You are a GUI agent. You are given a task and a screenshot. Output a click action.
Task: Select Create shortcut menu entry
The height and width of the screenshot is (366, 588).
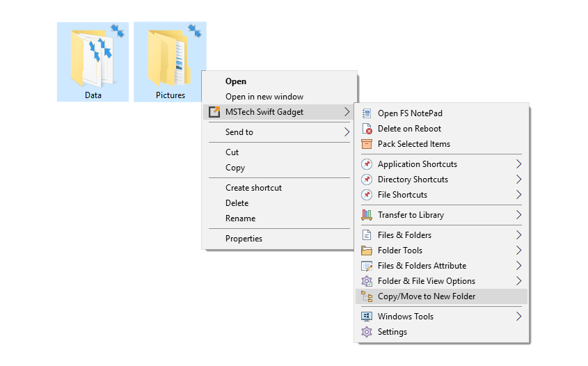click(253, 188)
